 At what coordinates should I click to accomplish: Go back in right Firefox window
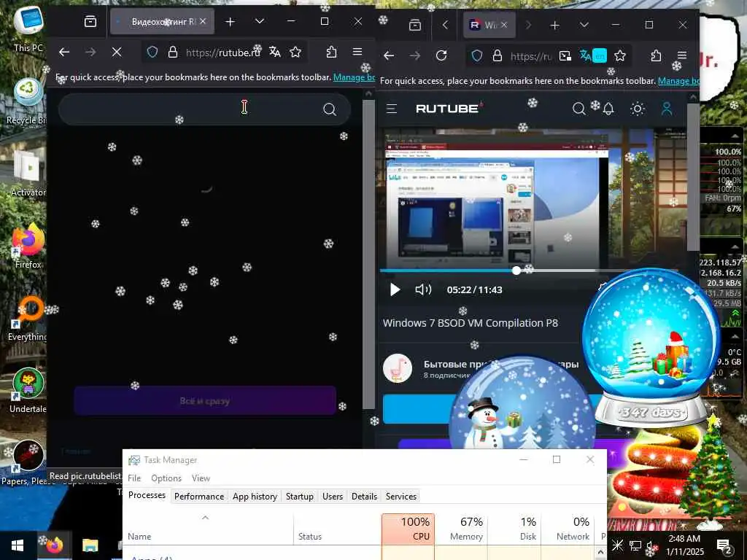[x=390, y=55]
